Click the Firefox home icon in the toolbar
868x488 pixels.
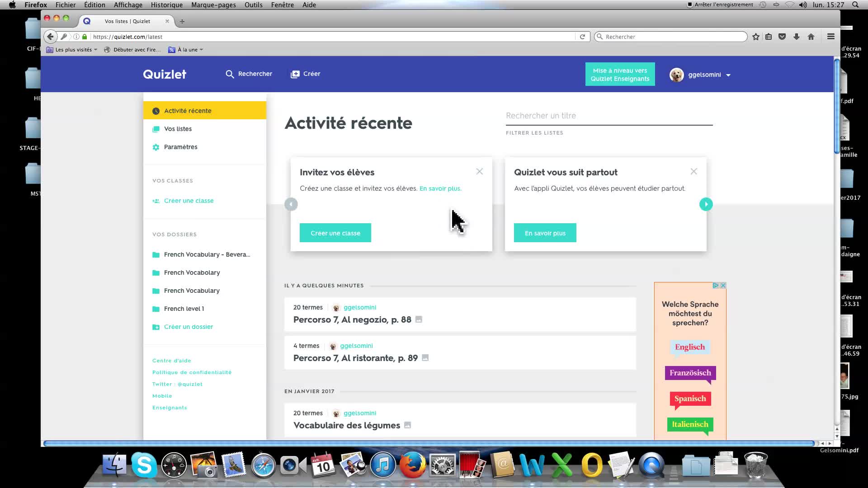[x=811, y=37]
